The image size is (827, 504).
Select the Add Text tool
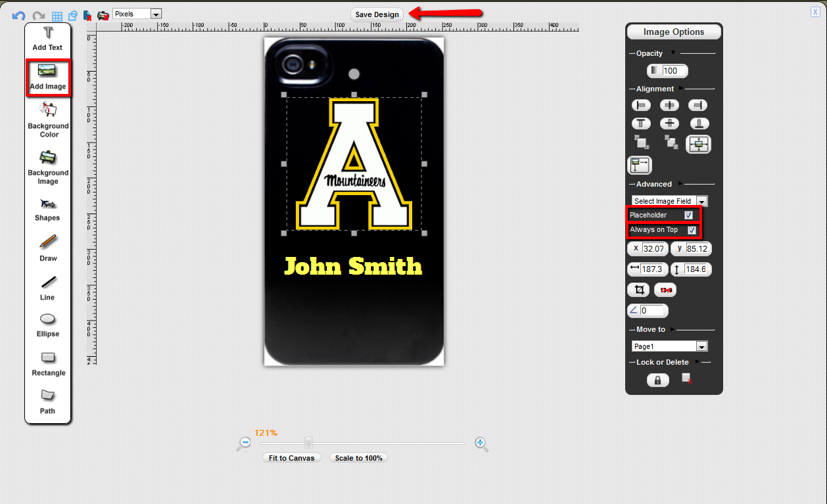click(x=48, y=39)
